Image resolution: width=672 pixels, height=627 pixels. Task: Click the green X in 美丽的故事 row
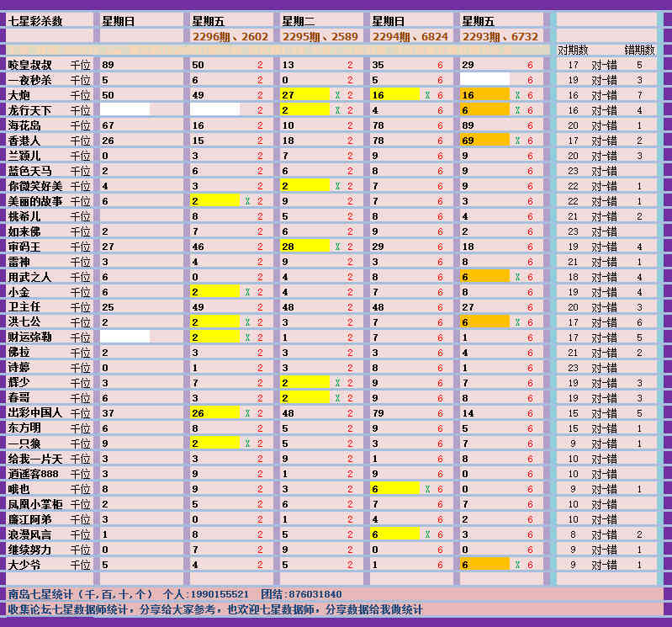pyautogui.click(x=247, y=201)
